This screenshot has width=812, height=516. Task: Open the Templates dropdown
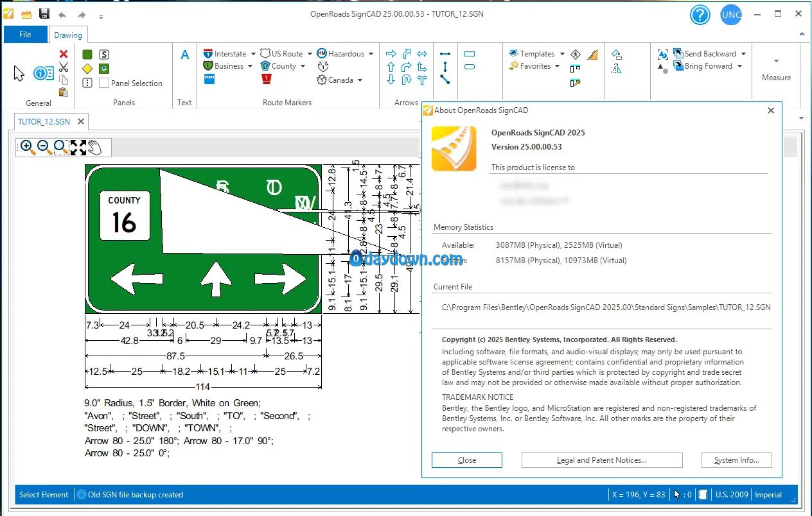(x=562, y=54)
